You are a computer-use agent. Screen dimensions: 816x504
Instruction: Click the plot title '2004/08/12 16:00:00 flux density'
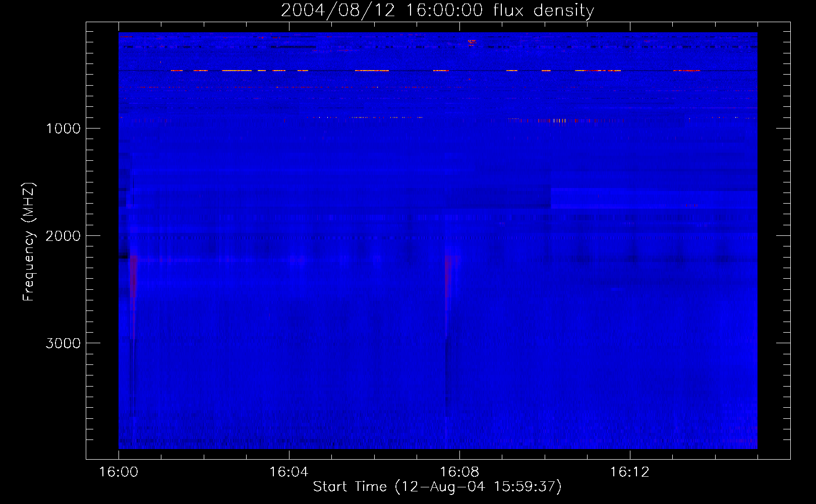(x=437, y=10)
